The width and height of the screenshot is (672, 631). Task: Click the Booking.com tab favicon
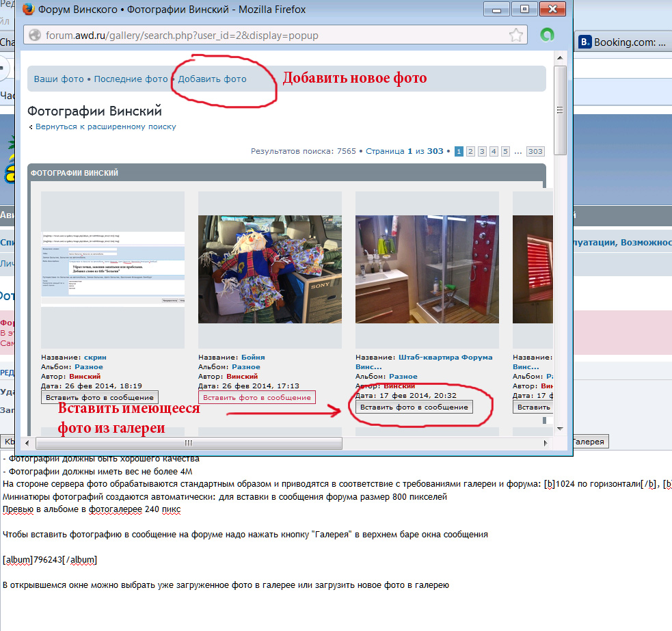click(x=584, y=42)
